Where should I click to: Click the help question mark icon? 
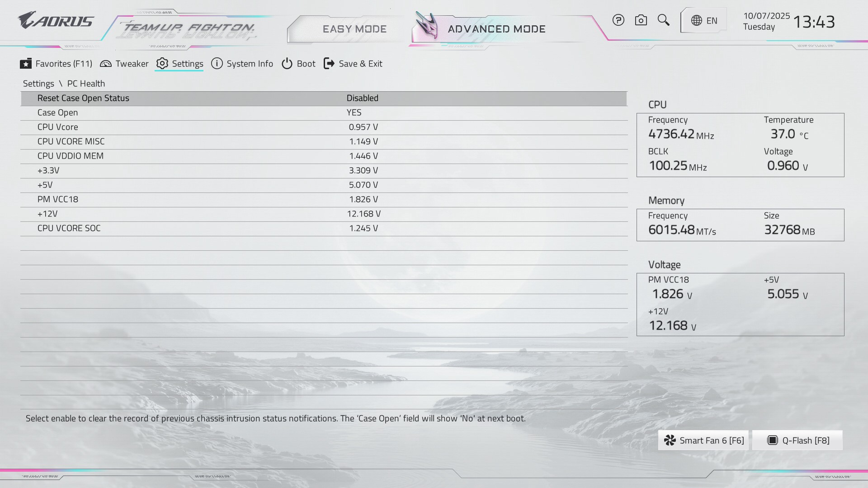(618, 20)
